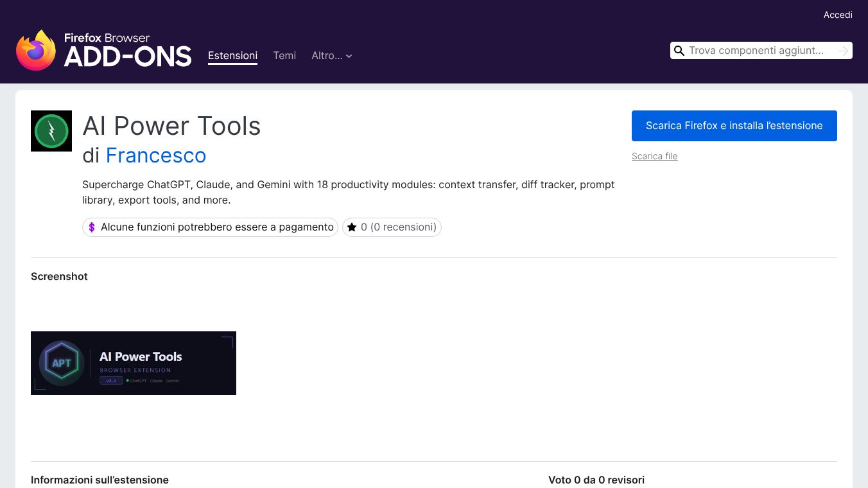Switch to the Temi tab
The width and height of the screenshot is (868, 488).
point(284,56)
